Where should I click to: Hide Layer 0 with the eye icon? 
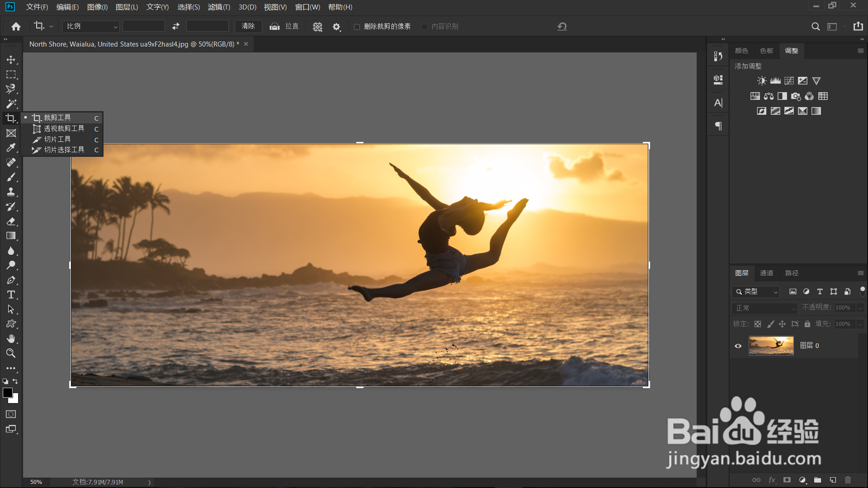coord(738,346)
